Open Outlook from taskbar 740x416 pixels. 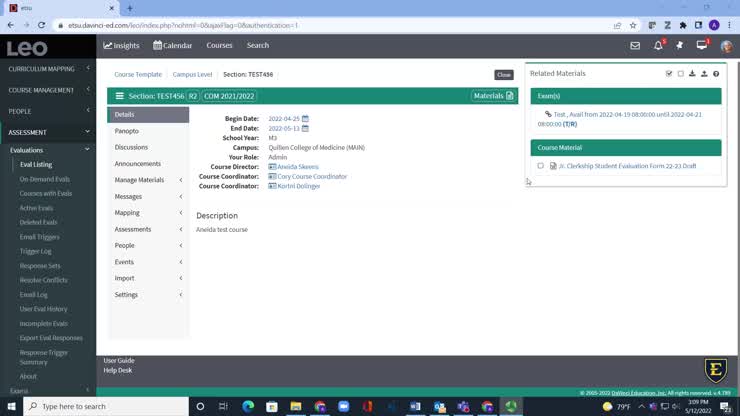tap(439, 407)
